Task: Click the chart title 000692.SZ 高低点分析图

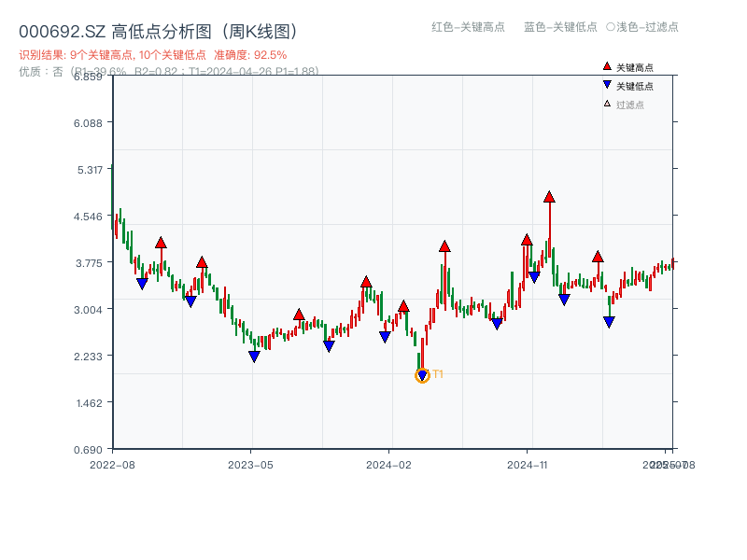Action: pyautogui.click(x=160, y=32)
